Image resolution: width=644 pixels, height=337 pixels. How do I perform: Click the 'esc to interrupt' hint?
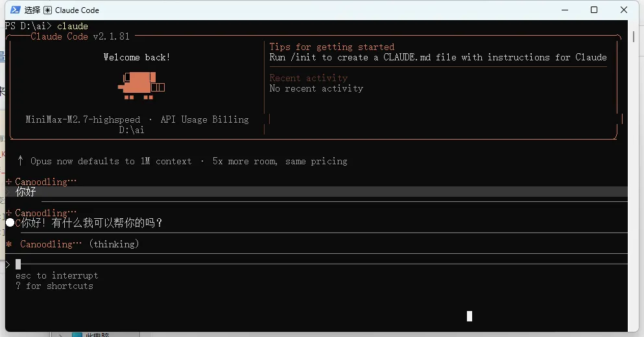56,275
